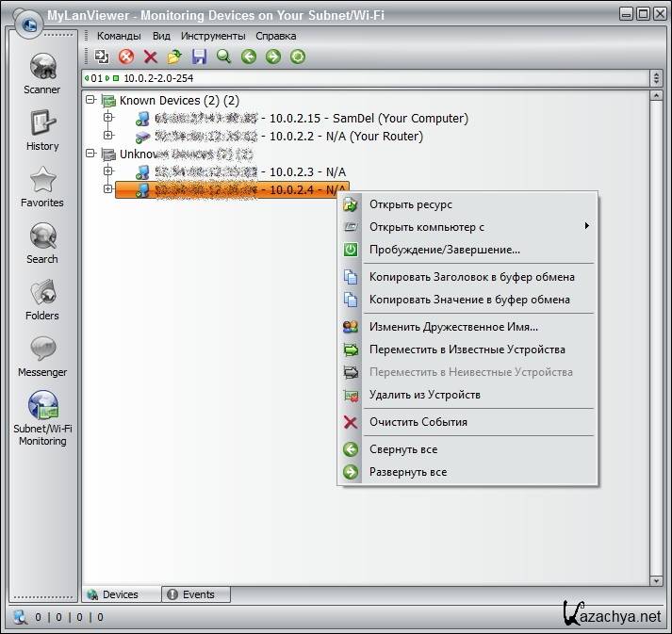Open the Scanner panel in sidebar
Screen dimensions: 672x634
click(41, 73)
